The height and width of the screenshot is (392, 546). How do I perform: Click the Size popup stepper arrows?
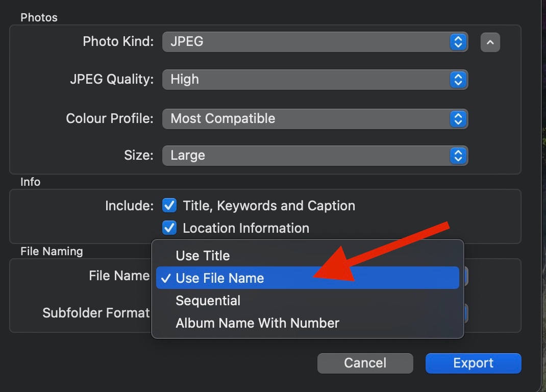tap(458, 155)
